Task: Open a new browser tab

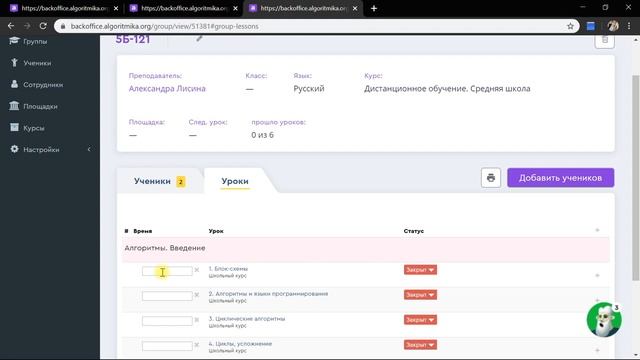Action: pyautogui.click(x=374, y=8)
